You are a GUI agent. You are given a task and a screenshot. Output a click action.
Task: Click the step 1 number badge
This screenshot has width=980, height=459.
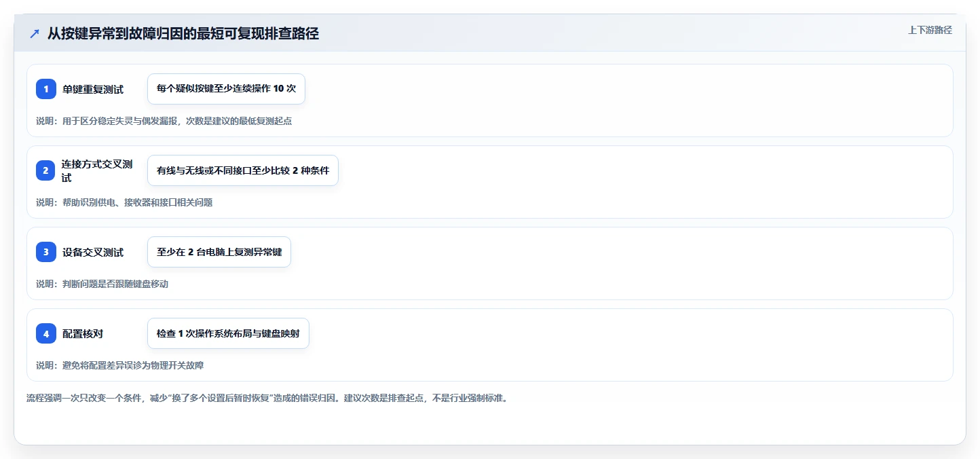pyautogui.click(x=46, y=89)
